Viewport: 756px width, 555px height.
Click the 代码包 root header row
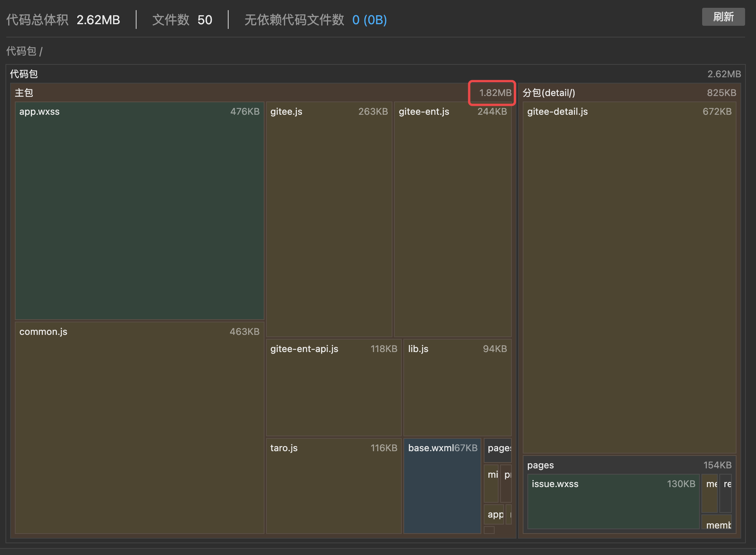coord(24,74)
